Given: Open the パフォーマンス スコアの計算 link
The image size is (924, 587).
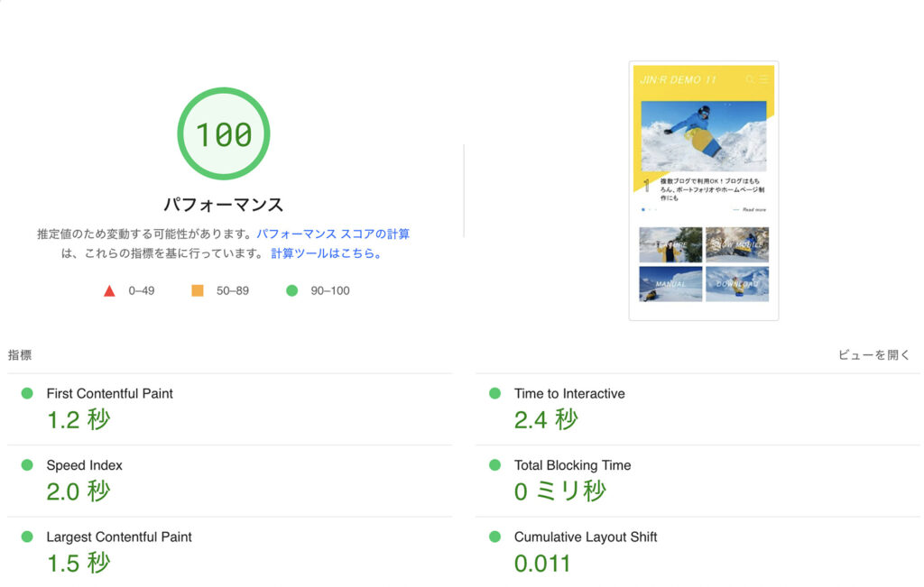Looking at the screenshot, I should (x=332, y=233).
